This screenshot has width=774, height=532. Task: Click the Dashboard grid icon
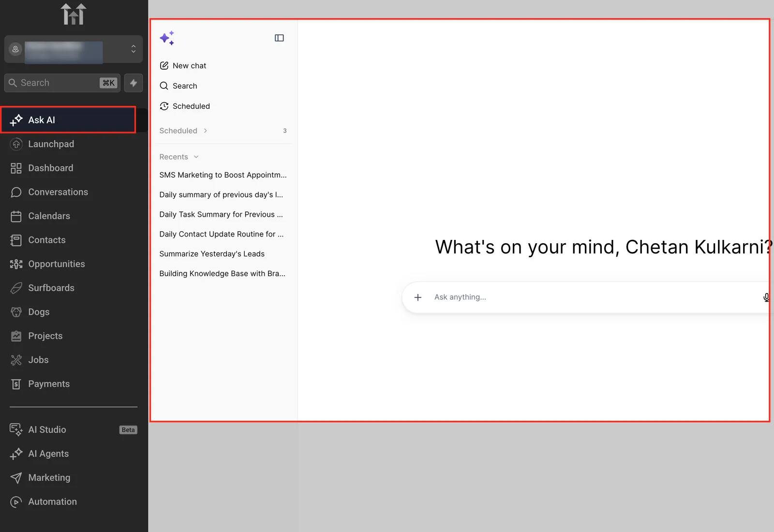click(16, 168)
